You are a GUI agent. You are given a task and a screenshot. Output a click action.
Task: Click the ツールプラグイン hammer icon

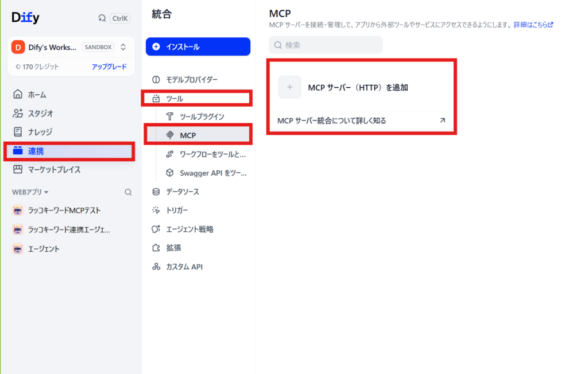(x=170, y=116)
